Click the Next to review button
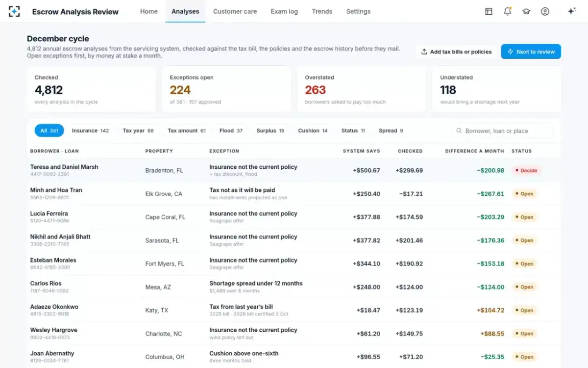The image size is (588, 368). [531, 52]
